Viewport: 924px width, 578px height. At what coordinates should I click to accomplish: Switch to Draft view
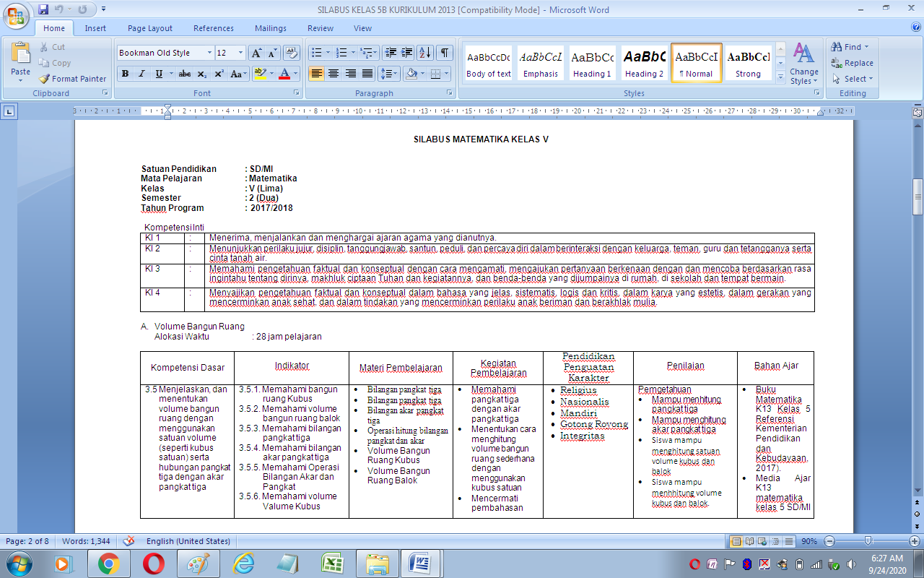pos(788,541)
